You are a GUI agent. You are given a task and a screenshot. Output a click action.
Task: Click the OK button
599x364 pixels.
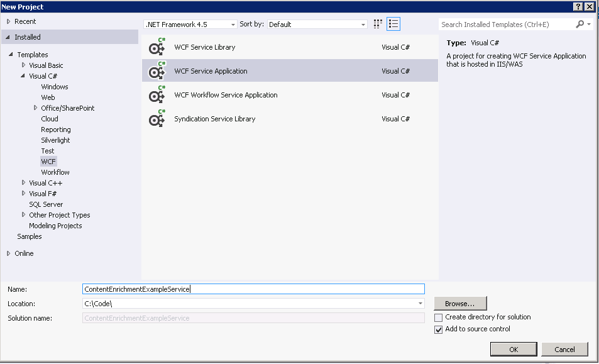pyautogui.click(x=514, y=349)
